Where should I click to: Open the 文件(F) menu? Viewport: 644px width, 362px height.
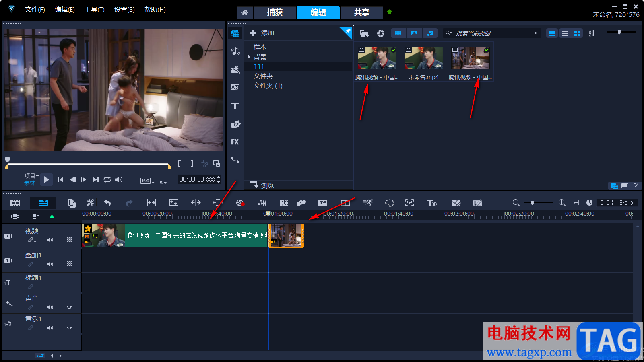(x=35, y=10)
